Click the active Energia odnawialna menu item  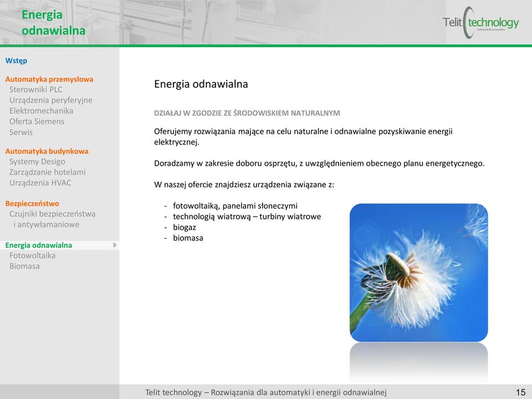pyautogui.click(x=60, y=245)
